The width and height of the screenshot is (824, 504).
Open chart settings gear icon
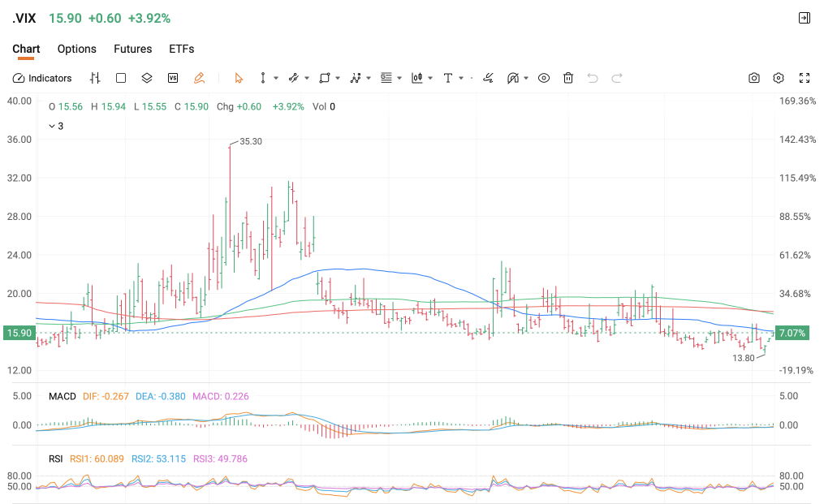tap(779, 78)
